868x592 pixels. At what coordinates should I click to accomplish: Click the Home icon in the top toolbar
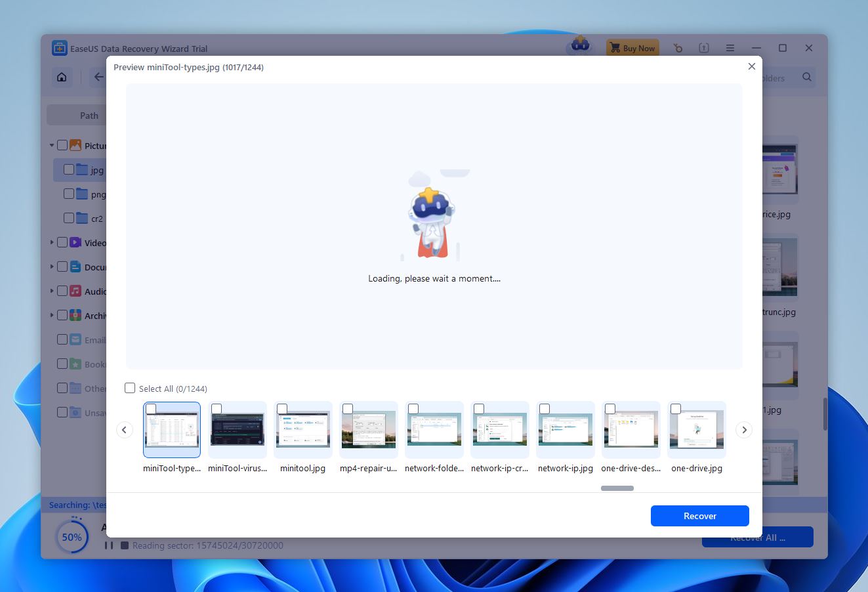tap(61, 77)
